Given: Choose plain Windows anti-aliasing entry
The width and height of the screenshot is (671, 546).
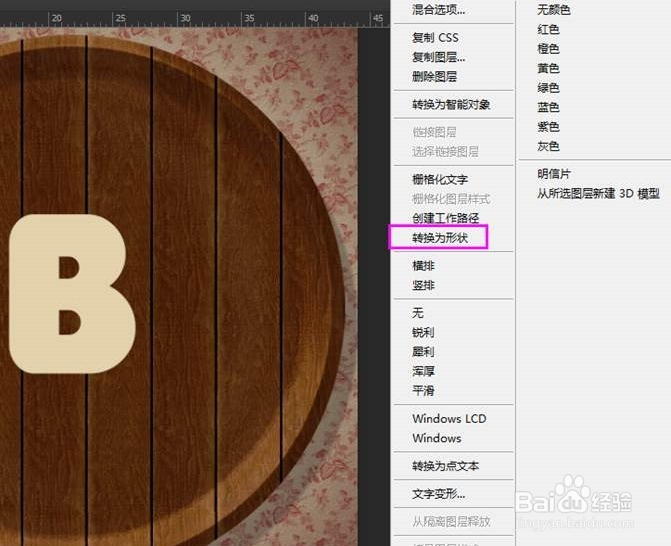Looking at the screenshot, I should (x=436, y=438).
